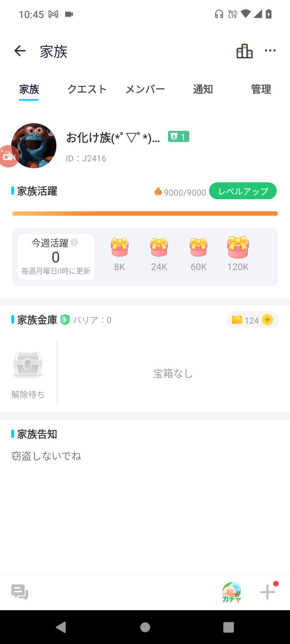Tap the info icon beside 今週活躍
The height and width of the screenshot is (644, 290).
click(75, 242)
